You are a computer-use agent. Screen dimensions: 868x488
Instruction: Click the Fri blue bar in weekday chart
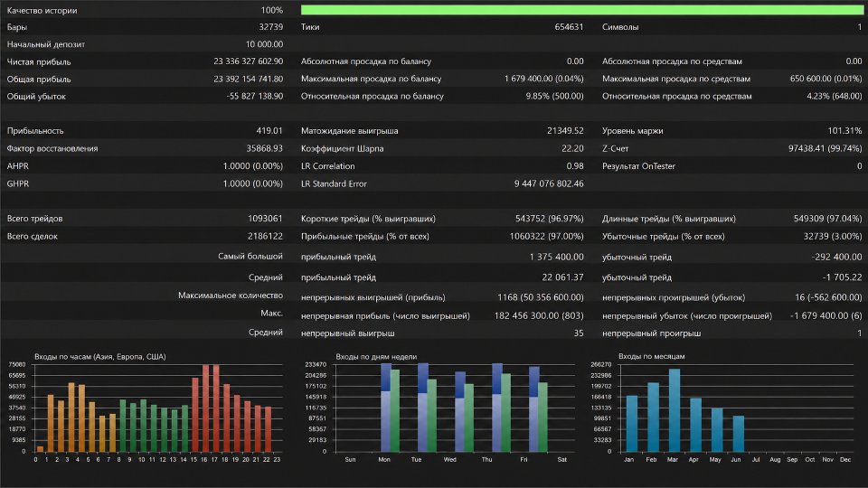pos(533,408)
